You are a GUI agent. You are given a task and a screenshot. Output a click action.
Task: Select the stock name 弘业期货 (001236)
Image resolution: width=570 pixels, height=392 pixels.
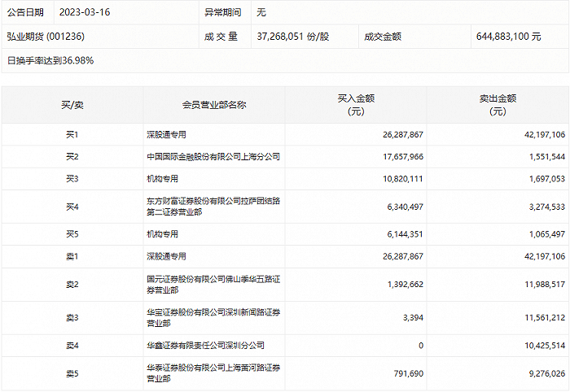point(46,37)
